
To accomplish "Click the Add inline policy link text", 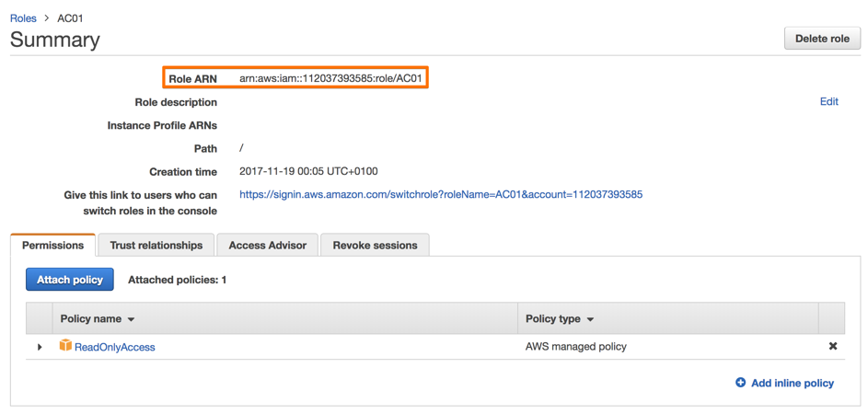I will point(792,383).
